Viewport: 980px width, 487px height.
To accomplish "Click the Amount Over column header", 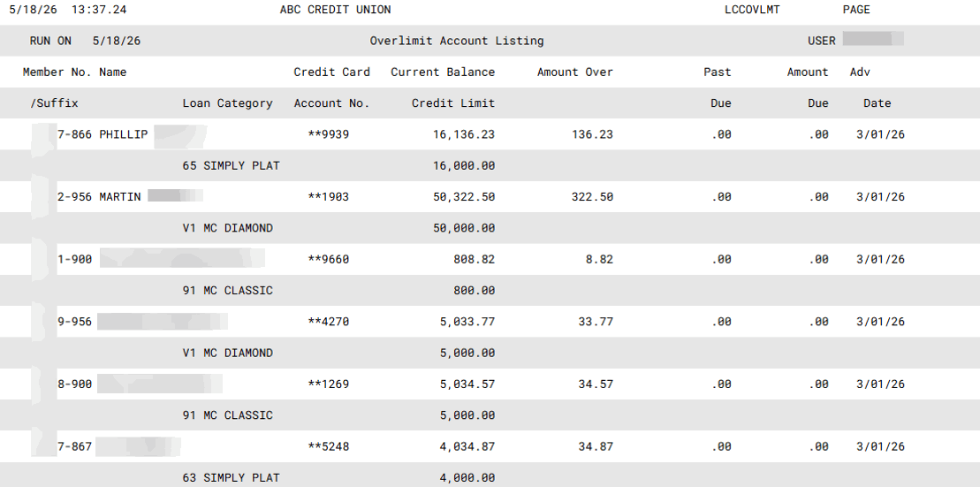I will [x=575, y=72].
